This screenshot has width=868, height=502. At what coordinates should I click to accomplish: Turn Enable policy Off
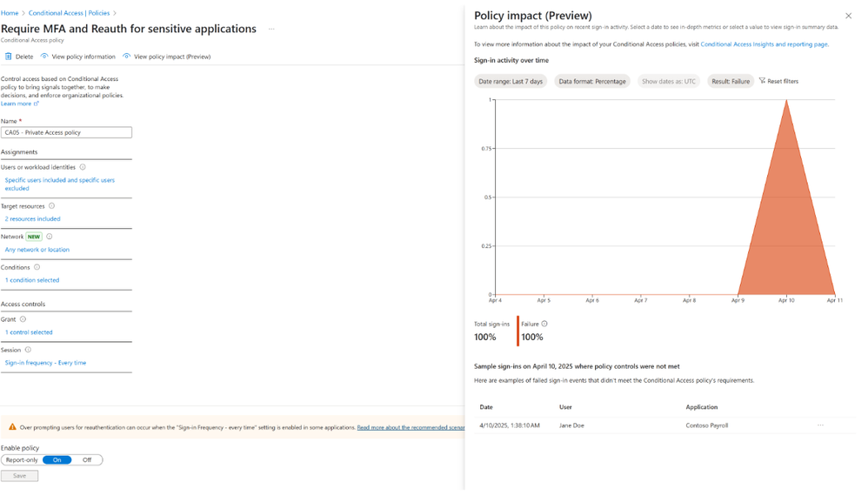pyautogui.click(x=87, y=460)
